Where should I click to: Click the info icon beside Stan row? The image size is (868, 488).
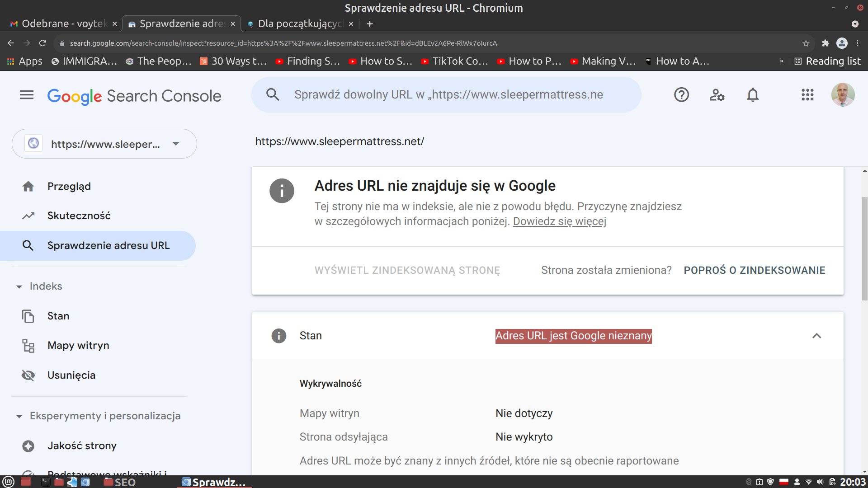278,336
